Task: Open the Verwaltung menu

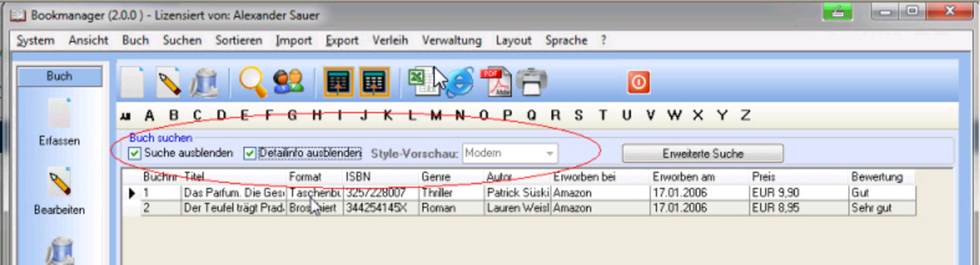Action: pos(451,41)
